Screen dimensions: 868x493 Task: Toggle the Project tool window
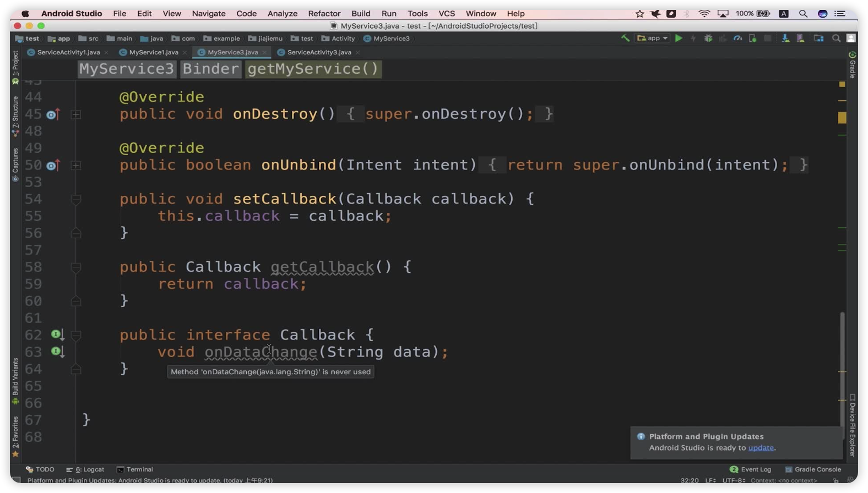[x=15, y=67]
